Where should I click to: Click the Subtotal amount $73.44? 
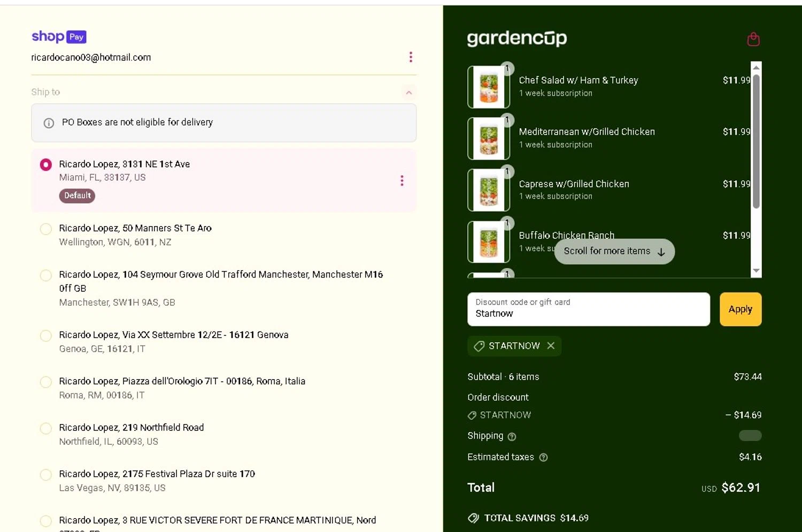[747, 377]
